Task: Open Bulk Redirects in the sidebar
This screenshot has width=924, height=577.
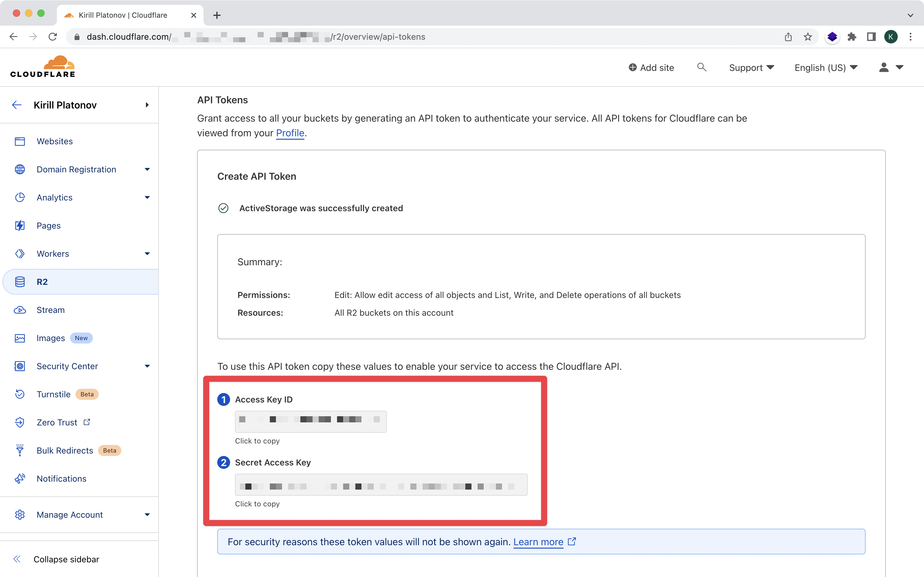Action: click(65, 450)
